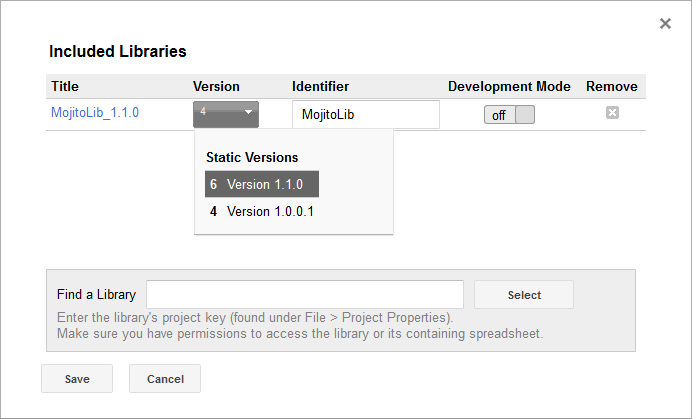Click the Included Libraries dialog title
Viewport: 692px width, 419px height.
118,51
